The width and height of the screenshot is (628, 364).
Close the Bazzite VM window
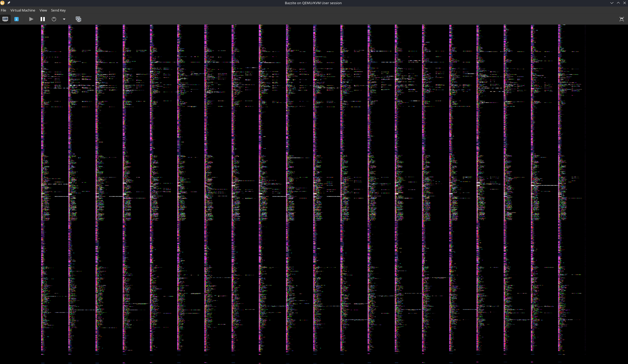625,3
